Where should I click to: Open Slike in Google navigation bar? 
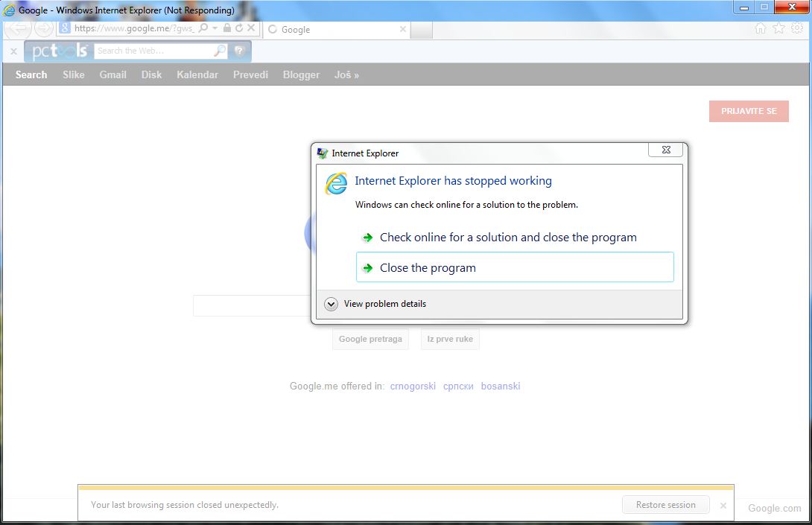[x=74, y=74]
